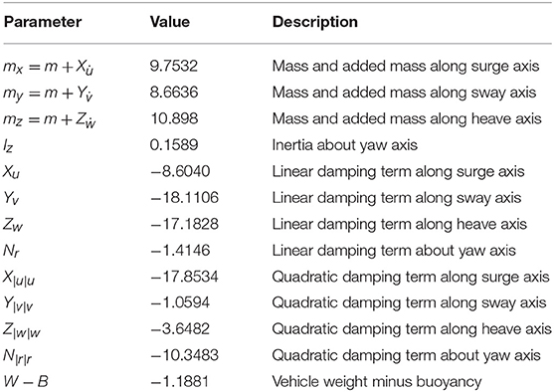Click 'Linear damping term along surge axis'
The height and width of the screenshot is (392, 554).
click(398, 172)
